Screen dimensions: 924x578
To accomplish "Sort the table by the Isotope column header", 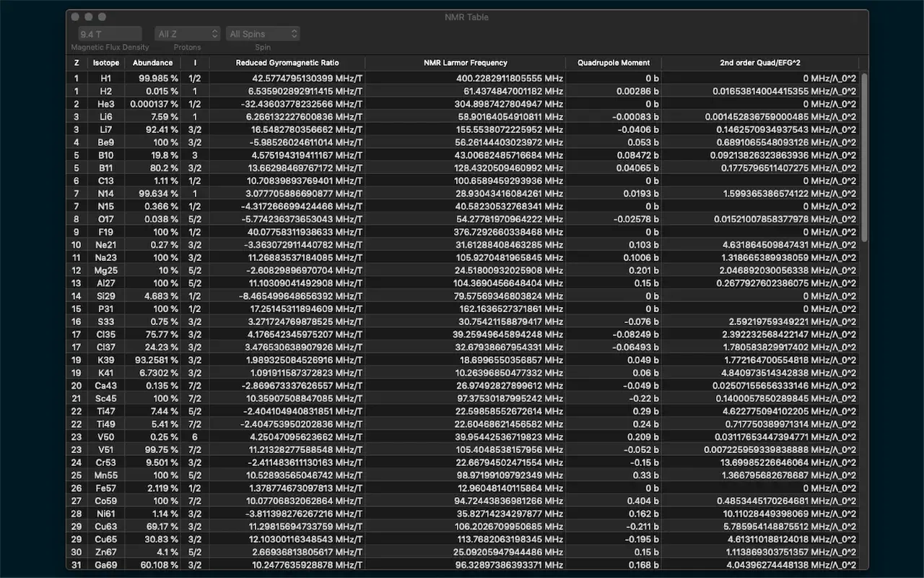I will [x=105, y=63].
